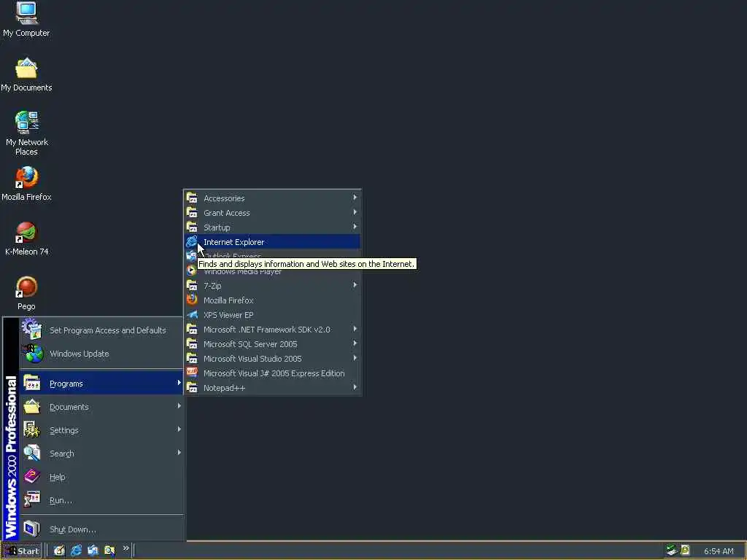747x560 pixels.
Task: Select the My Documents desktop icon
Action: click(26, 75)
